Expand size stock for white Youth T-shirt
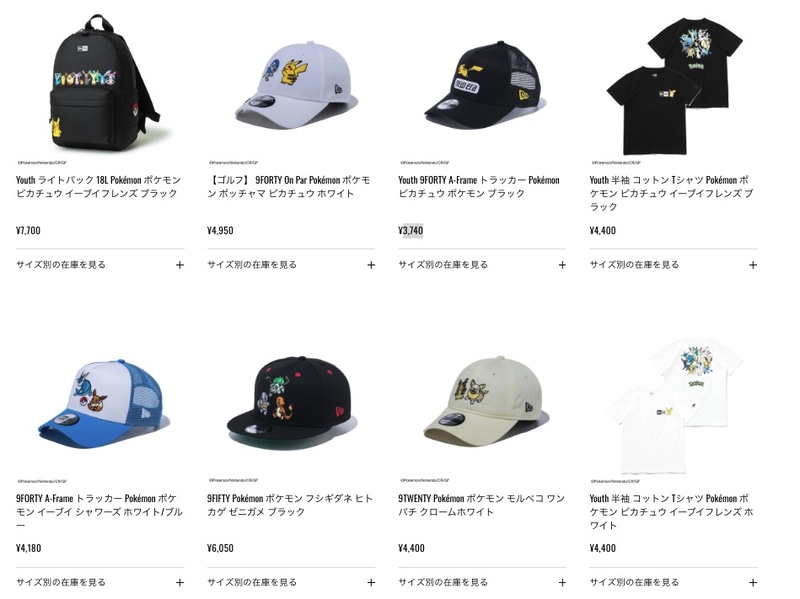Image resolution: width=800 pixels, height=599 pixels. click(x=673, y=582)
